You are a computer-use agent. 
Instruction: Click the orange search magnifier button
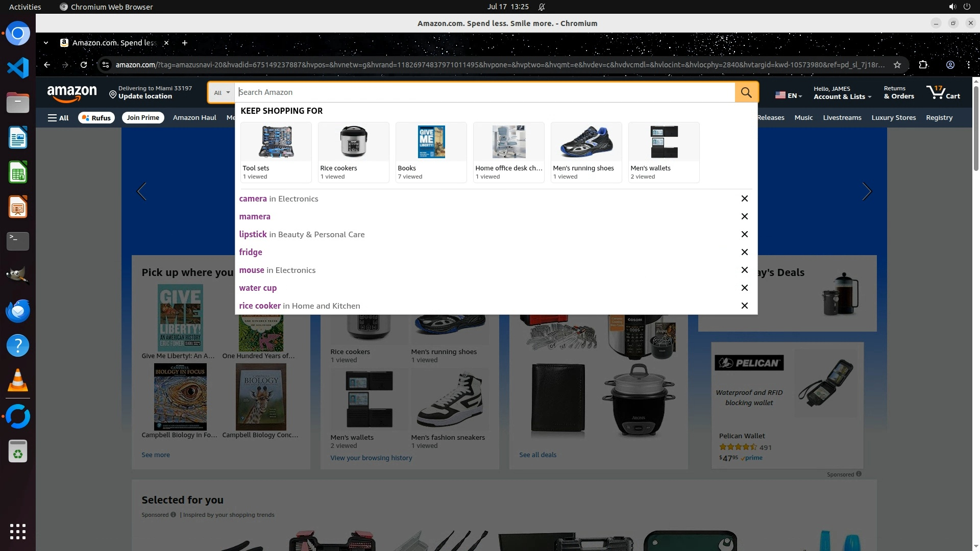point(746,92)
